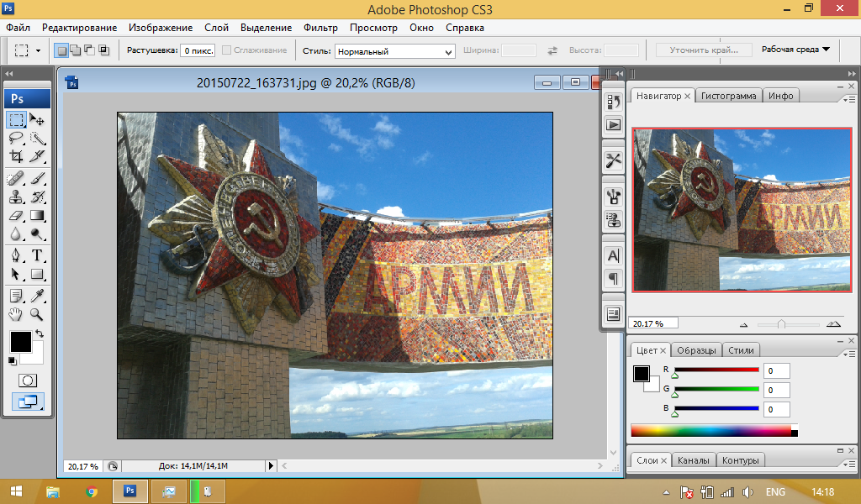Zoom in with Navigator large mountains
The height and width of the screenshot is (504, 861).
tap(833, 324)
